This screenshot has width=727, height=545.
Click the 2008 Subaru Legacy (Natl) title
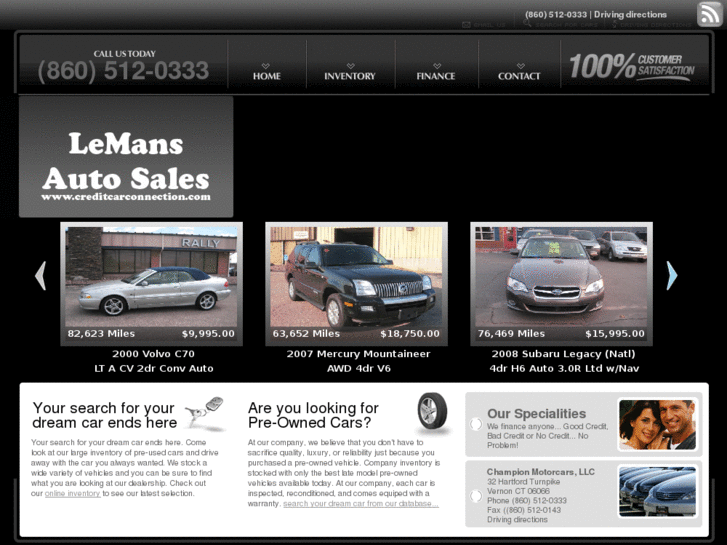click(563, 354)
